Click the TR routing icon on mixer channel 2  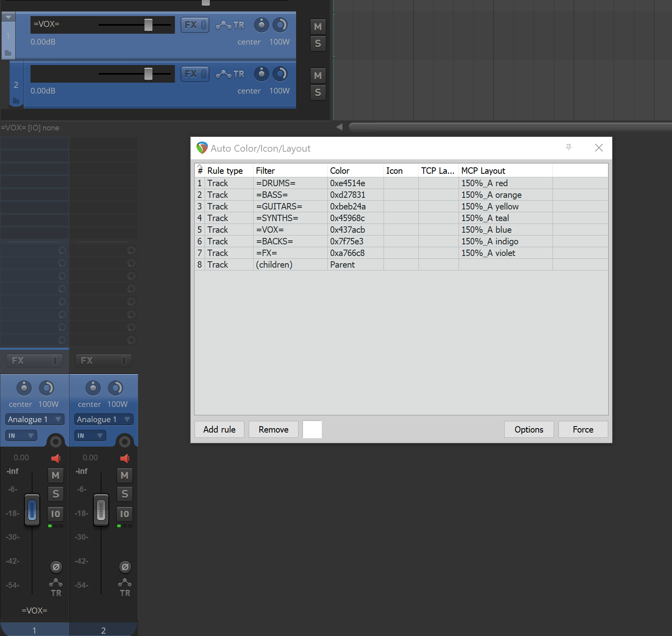(125, 588)
